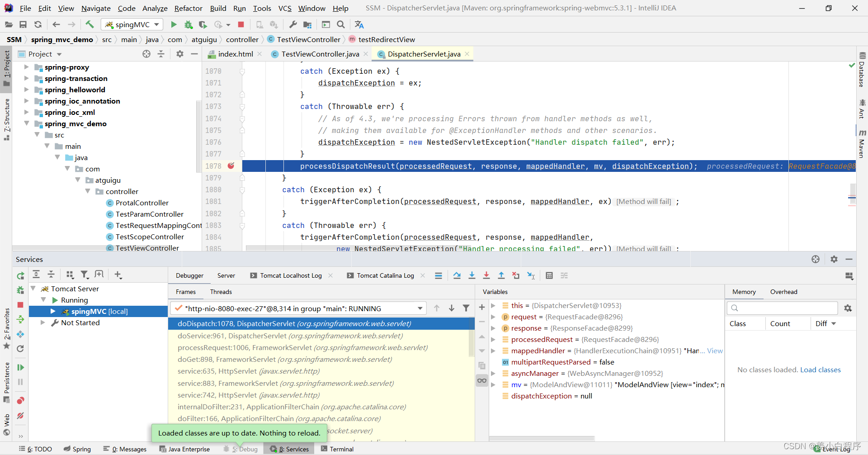The height and width of the screenshot is (455, 868).
Task: Start debugging with the bug icon
Action: tap(188, 24)
